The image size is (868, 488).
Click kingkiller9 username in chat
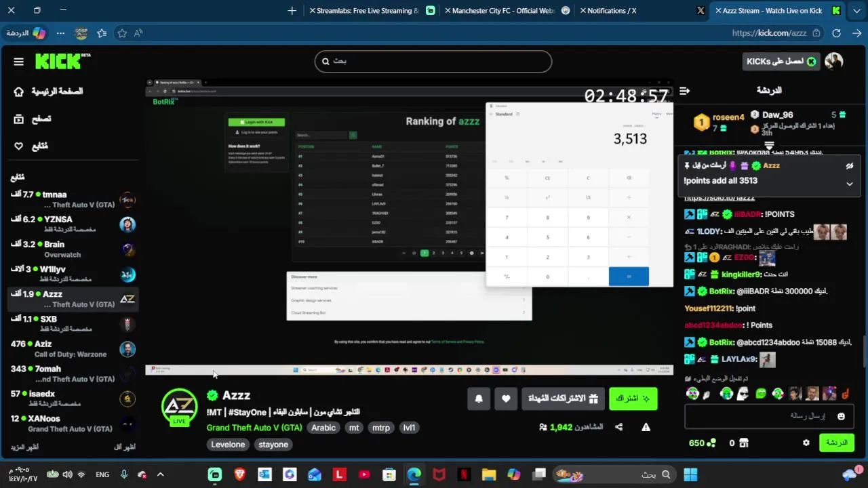point(741,274)
